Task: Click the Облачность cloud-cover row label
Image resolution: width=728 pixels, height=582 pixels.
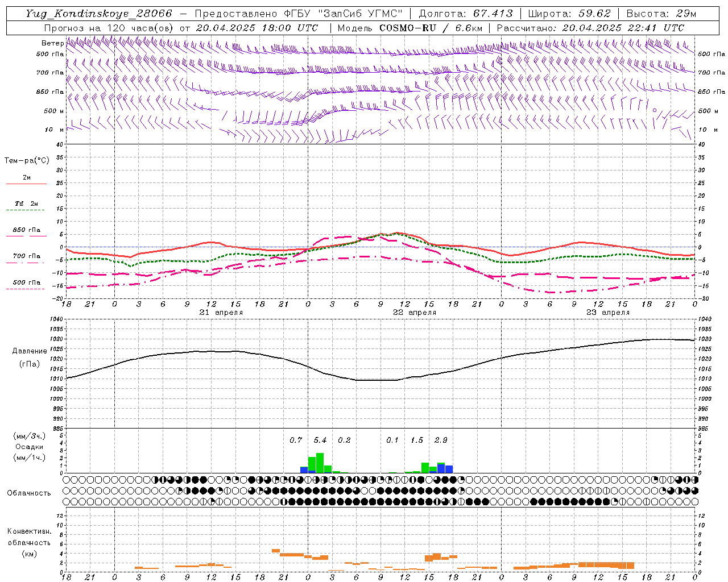Action: coord(29,493)
